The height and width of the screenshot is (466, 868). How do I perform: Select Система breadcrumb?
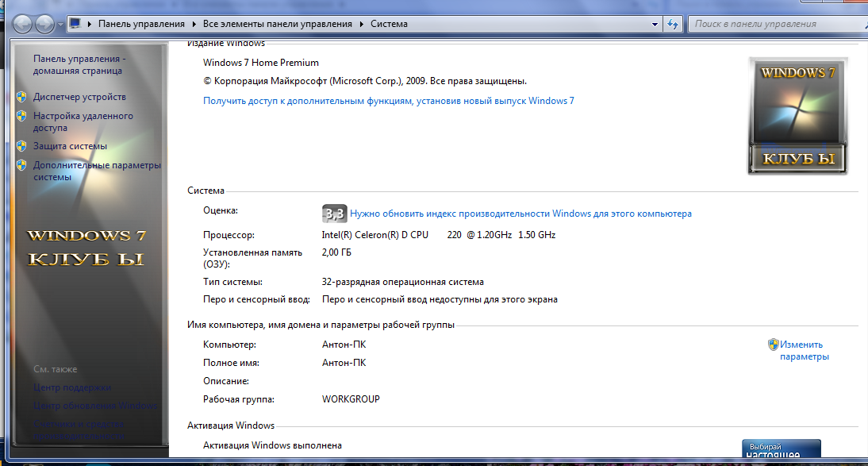click(x=389, y=24)
